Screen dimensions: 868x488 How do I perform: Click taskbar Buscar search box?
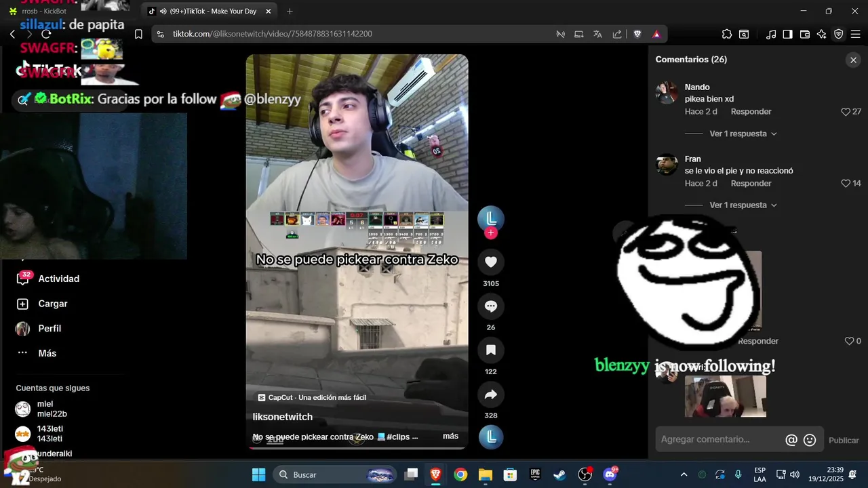pyautogui.click(x=336, y=474)
